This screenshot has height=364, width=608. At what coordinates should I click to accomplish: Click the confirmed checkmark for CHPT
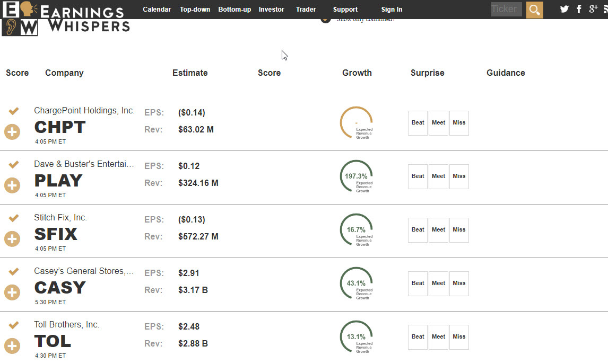tap(14, 111)
